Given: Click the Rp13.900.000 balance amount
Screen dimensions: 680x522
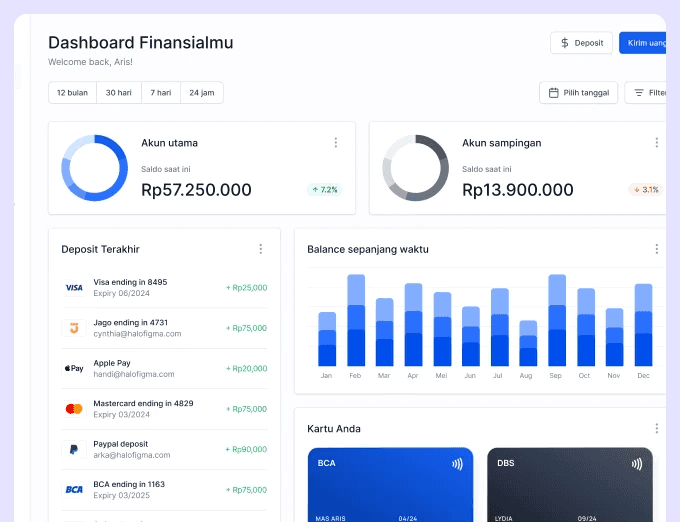Looking at the screenshot, I should (518, 190).
